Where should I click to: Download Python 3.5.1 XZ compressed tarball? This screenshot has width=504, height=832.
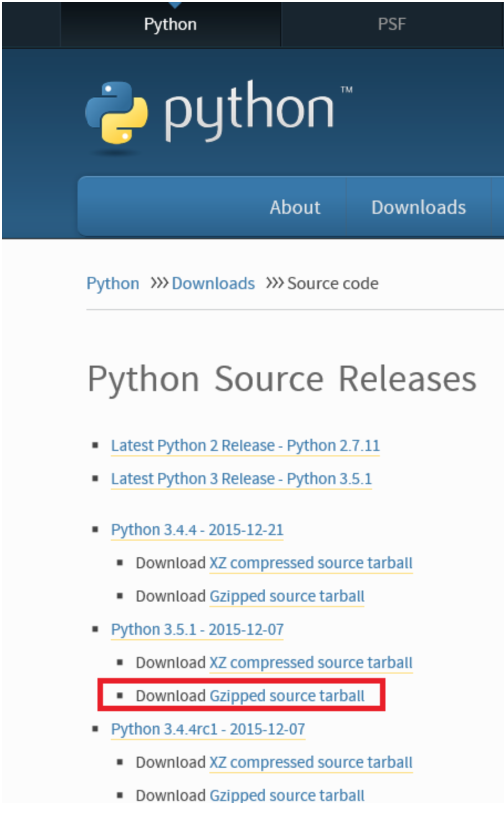[x=311, y=662]
